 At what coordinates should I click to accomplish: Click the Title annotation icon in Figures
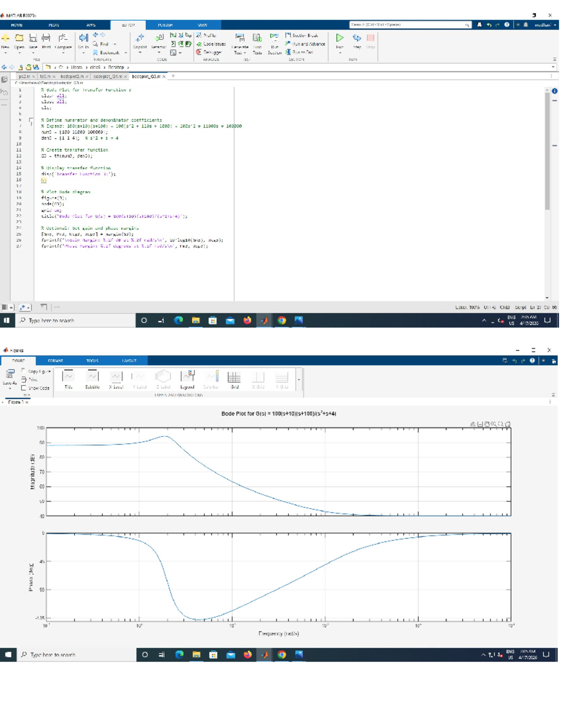pyautogui.click(x=68, y=376)
